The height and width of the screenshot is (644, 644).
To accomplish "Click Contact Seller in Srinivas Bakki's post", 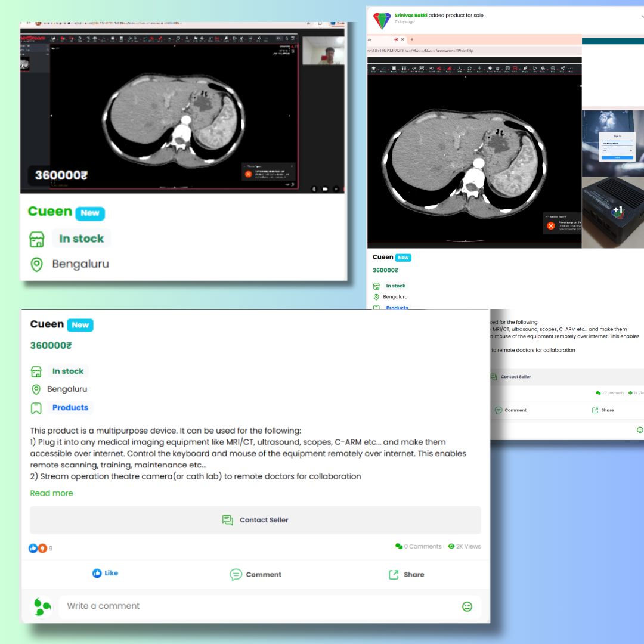I will [515, 377].
